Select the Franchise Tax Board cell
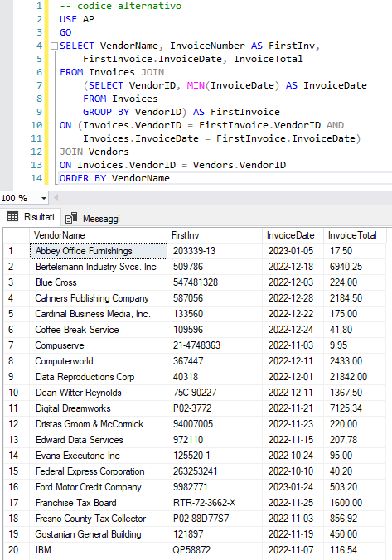The height and width of the screenshot is (560, 392). click(x=99, y=503)
